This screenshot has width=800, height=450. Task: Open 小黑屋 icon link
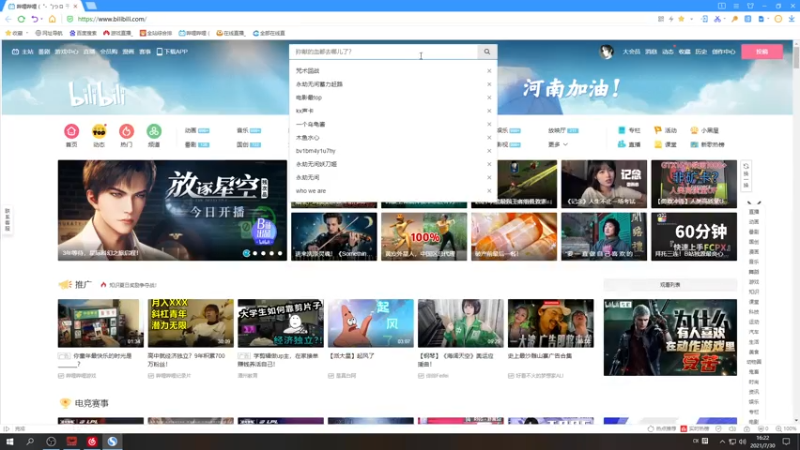point(705,131)
